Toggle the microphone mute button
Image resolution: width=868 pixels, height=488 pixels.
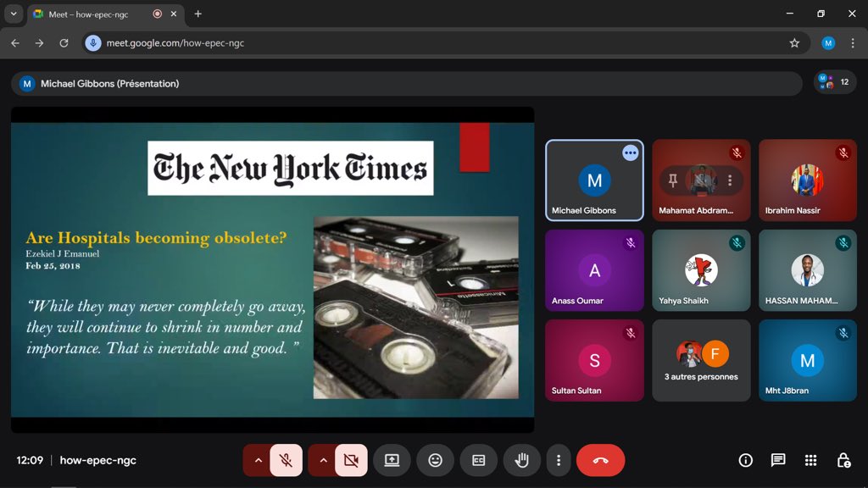click(287, 460)
